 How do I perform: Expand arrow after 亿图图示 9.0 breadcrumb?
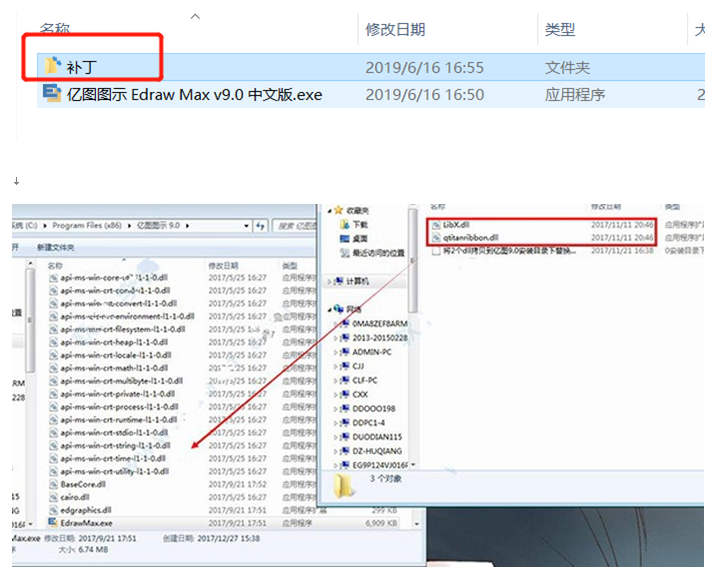(187, 226)
